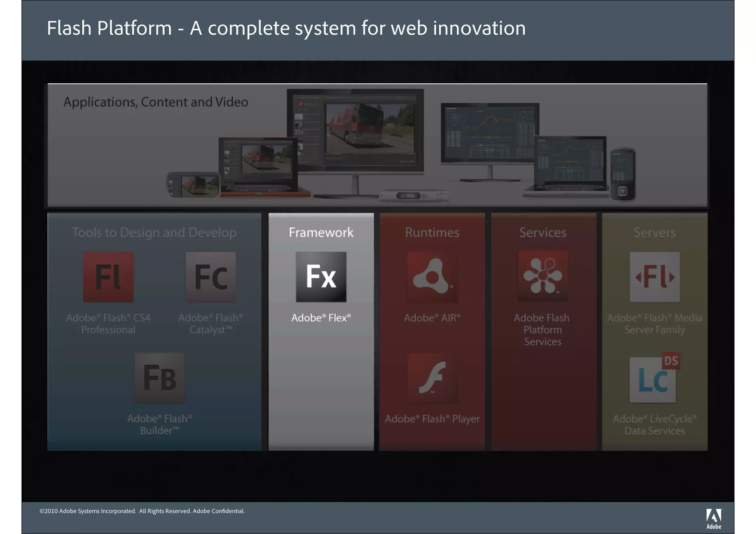Click the Adobe logo in footer

(x=714, y=519)
